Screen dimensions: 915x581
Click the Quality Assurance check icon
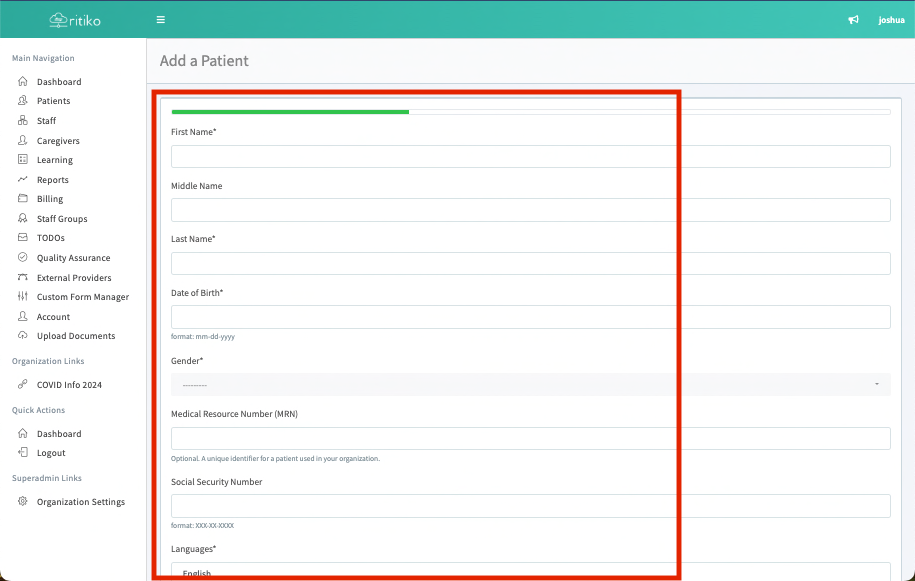coord(23,258)
